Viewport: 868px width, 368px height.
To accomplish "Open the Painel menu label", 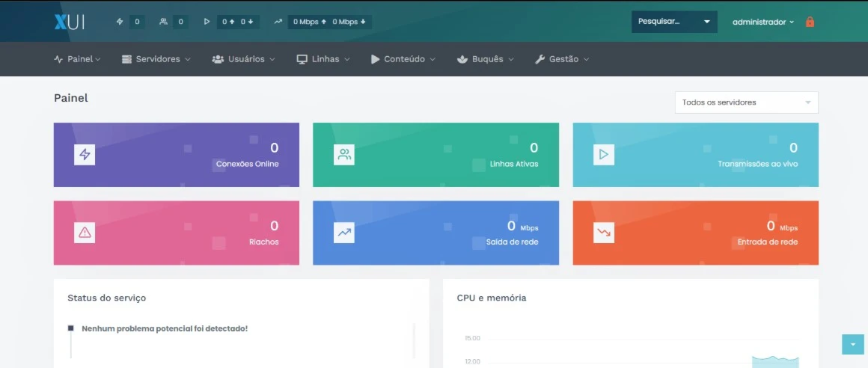I will click(x=80, y=59).
